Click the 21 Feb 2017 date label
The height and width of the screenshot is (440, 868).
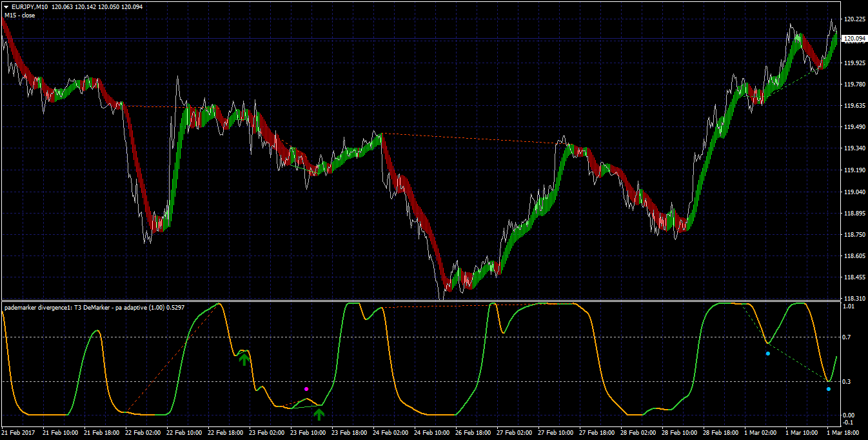coord(19,433)
